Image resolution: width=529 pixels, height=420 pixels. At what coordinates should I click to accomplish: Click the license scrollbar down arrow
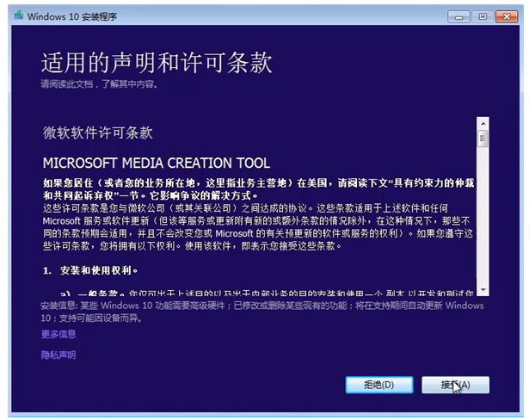[483, 290]
